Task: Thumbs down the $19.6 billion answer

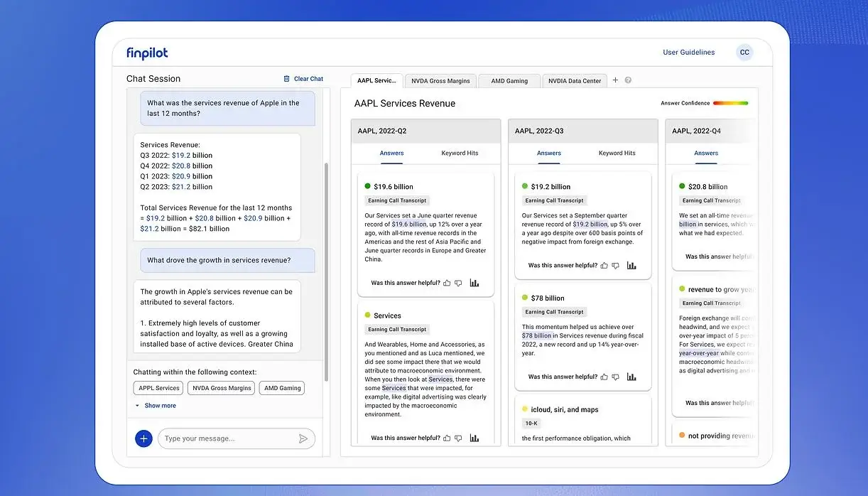Action: coord(458,283)
